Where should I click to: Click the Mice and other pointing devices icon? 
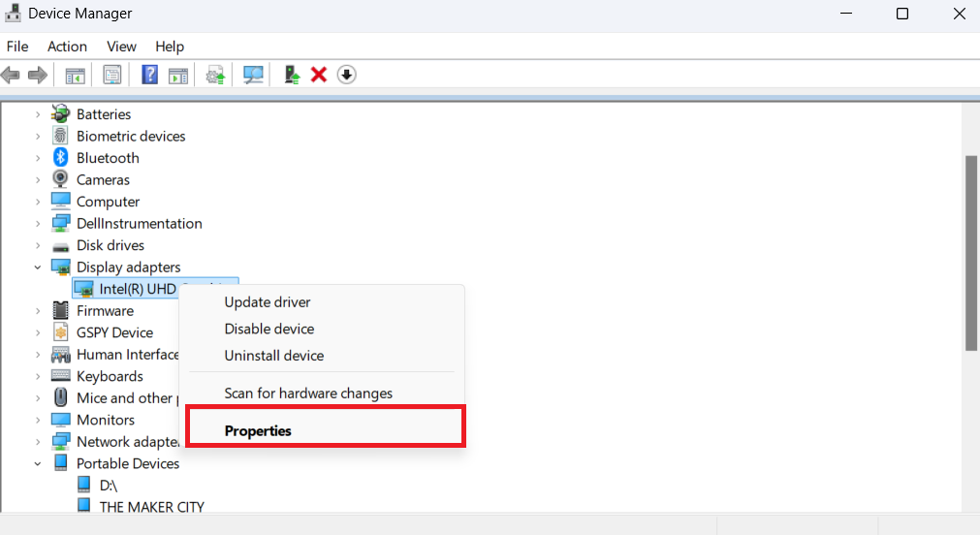(61, 397)
